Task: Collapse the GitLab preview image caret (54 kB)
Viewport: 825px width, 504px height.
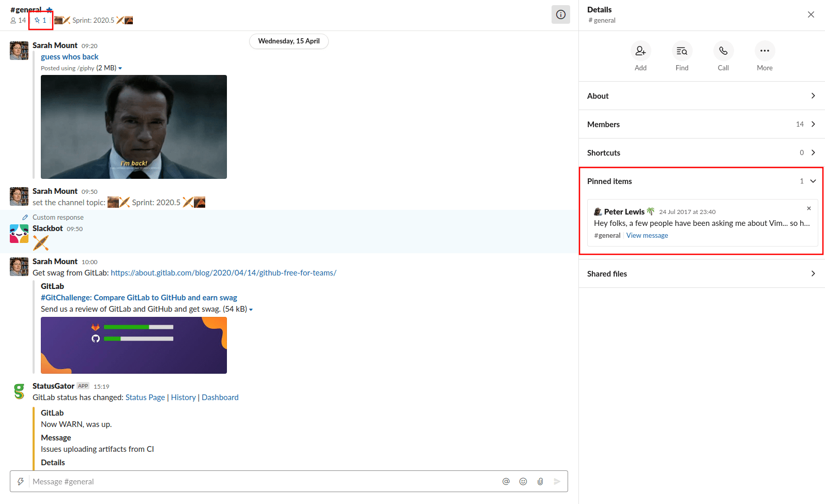Action: (251, 310)
